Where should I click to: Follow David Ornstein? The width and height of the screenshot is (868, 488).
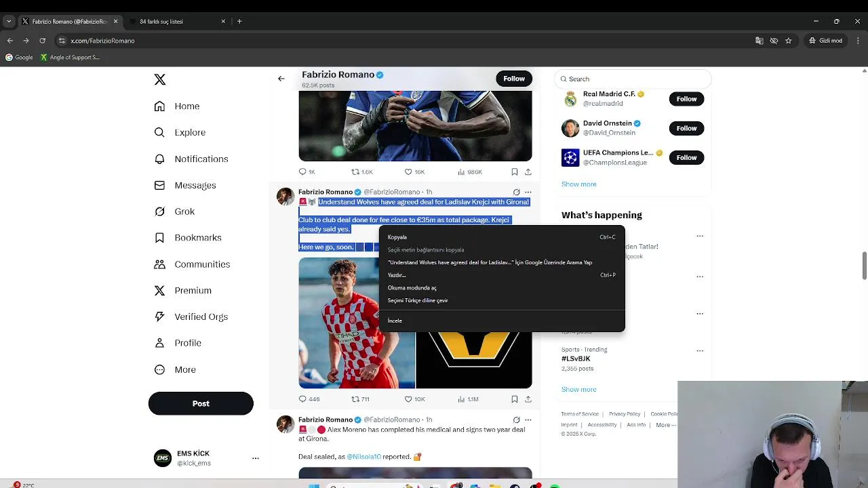tap(686, 128)
